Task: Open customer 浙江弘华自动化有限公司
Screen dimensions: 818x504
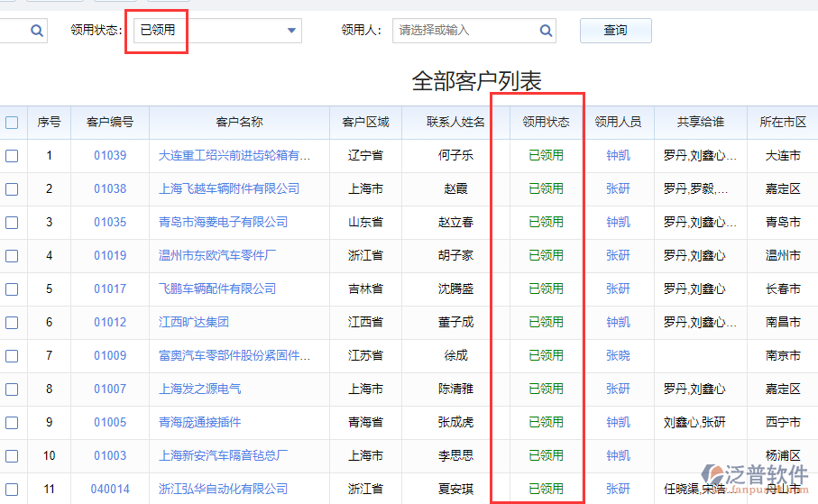Action: (224, 490)
